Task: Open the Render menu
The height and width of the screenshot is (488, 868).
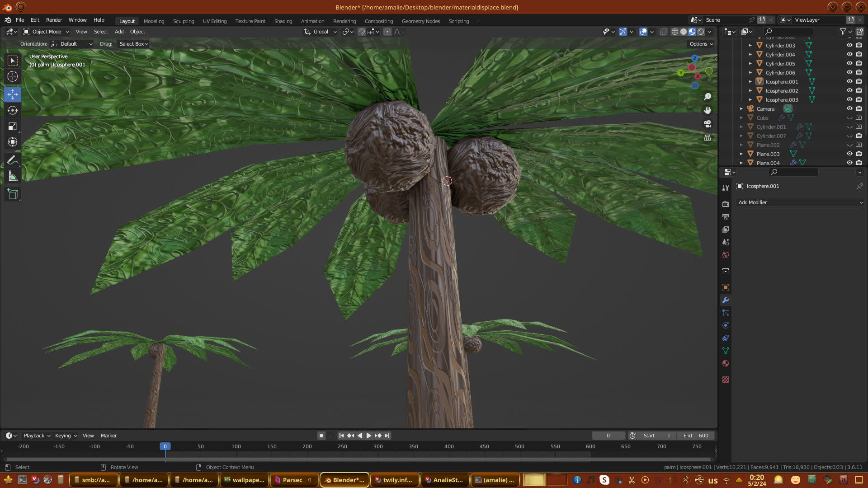Action: [54, 20]
